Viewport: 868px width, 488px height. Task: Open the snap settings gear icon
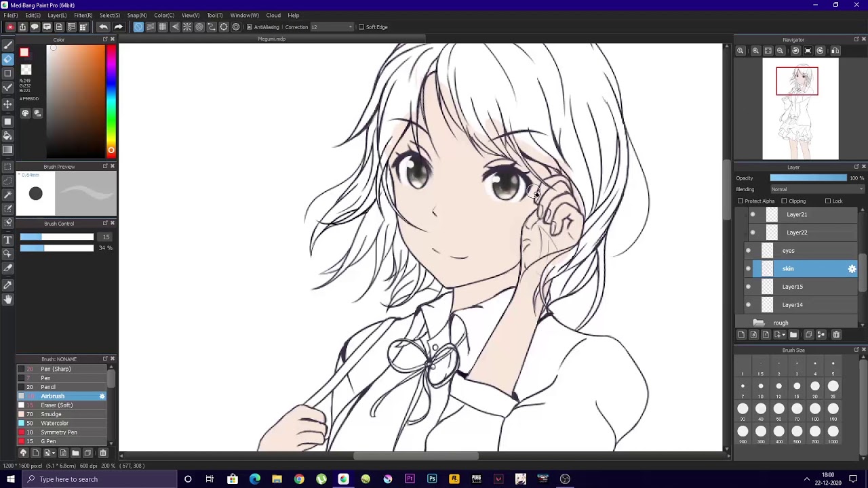[236, 27]
